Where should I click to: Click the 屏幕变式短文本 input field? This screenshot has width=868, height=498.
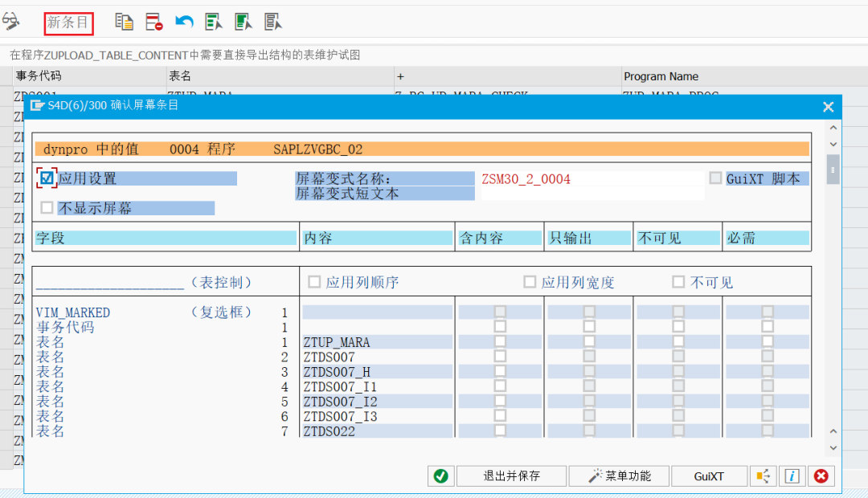(x=592, y=194)
